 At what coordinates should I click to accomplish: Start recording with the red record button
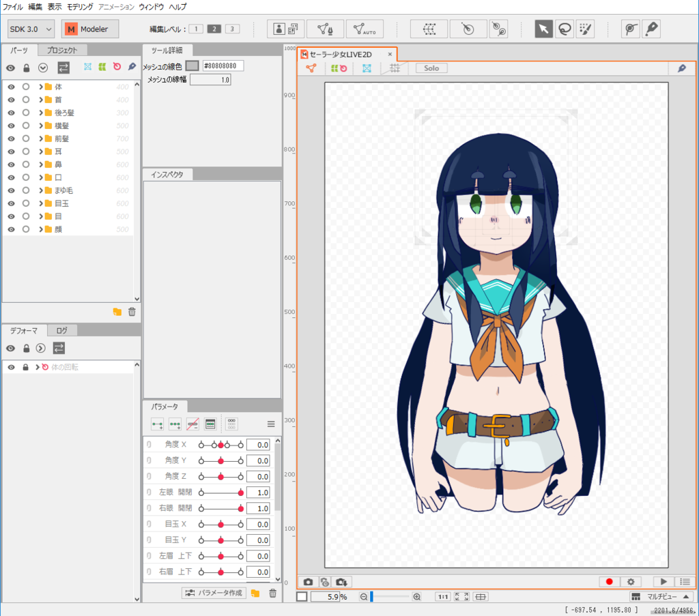(x=610, y=582)
